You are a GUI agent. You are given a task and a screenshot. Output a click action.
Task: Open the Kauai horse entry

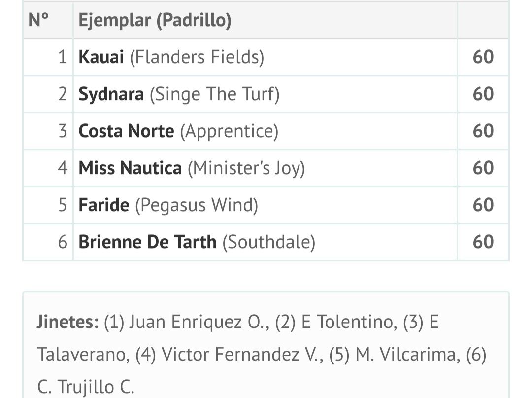101,57
